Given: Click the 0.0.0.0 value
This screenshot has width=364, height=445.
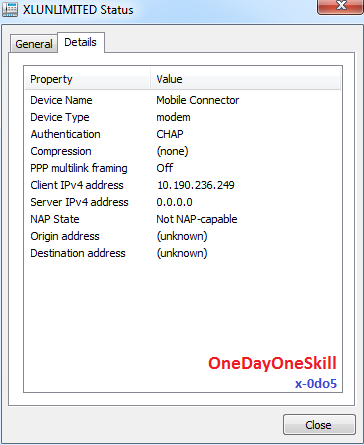Looking at the screenshot, I should click(x=175, y=202).
